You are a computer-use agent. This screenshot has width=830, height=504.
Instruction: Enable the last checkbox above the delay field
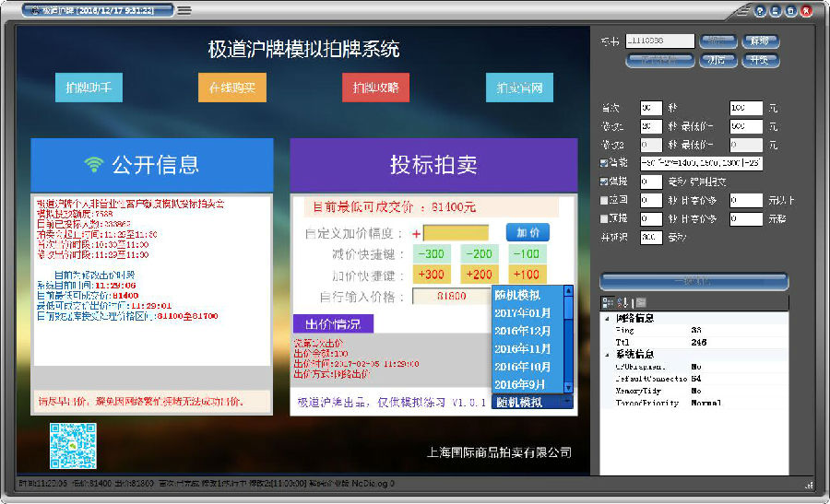(x=604, y=218)
